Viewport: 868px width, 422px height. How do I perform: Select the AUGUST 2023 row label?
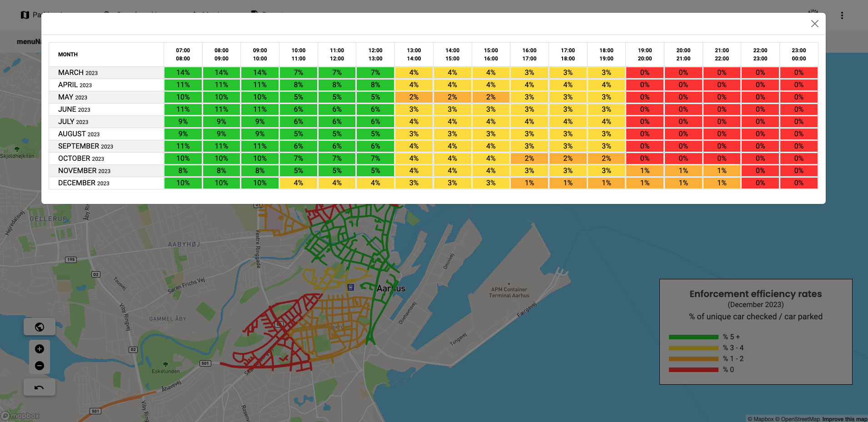(x=79, y=134)
